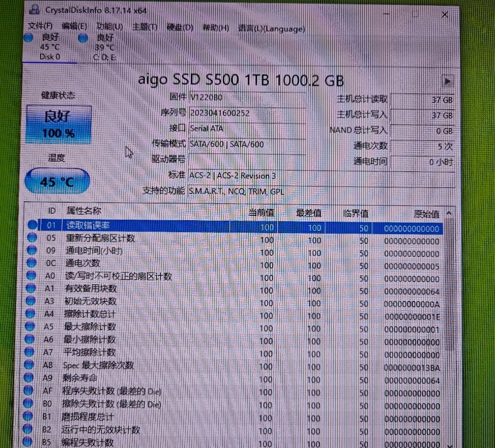Select row A1 有效备用块数
495x448 pixels.
(x=235, y=289)
